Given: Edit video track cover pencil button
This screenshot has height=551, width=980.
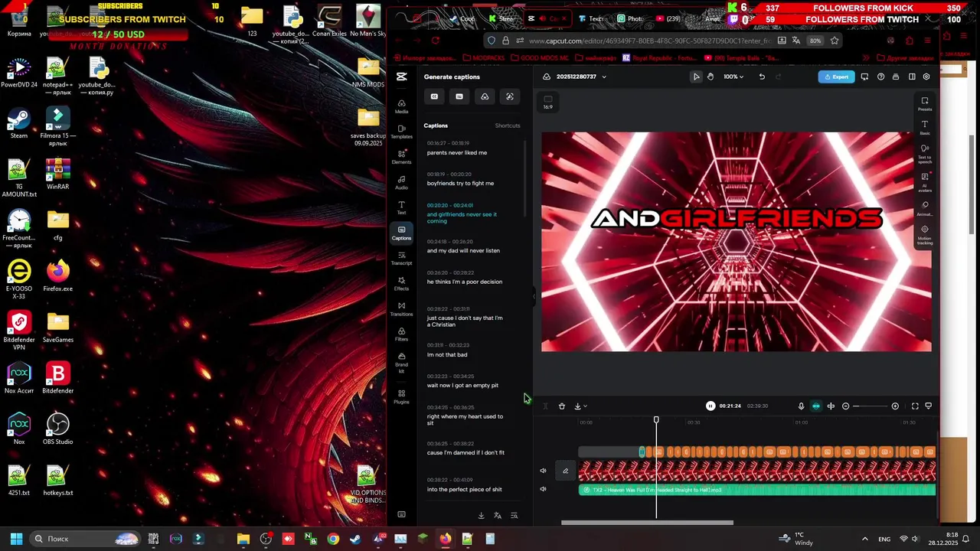Looking at the screenshot, I should click(x=566, y=471).
